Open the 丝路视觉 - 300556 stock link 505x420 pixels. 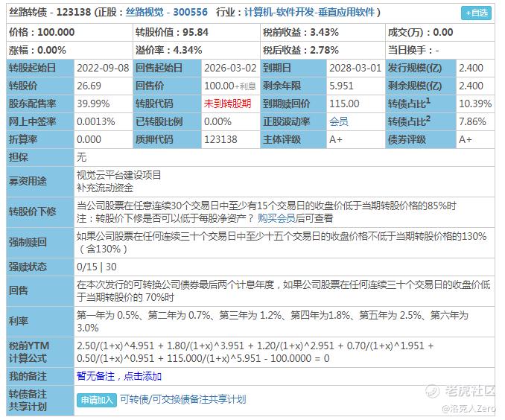(x=167, y=13)
